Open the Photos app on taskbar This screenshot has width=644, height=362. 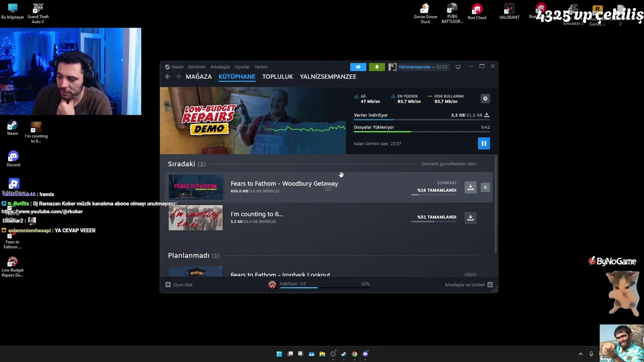point(311,354)
